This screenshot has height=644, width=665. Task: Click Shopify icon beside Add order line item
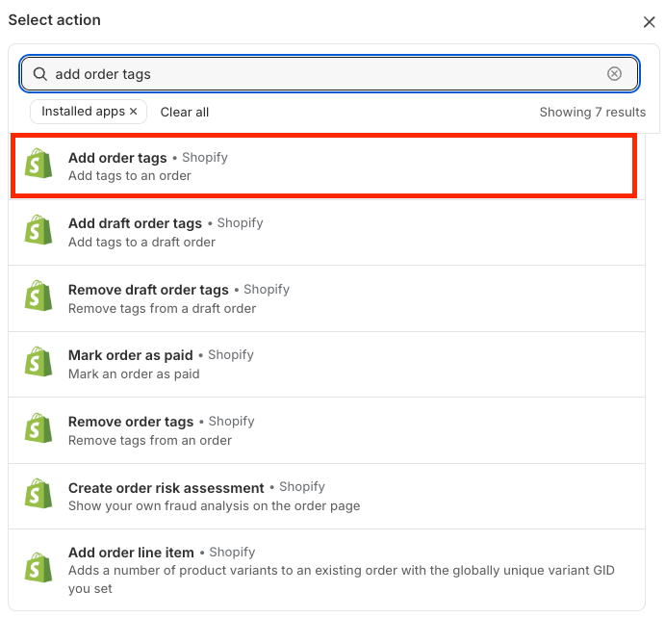38,567
